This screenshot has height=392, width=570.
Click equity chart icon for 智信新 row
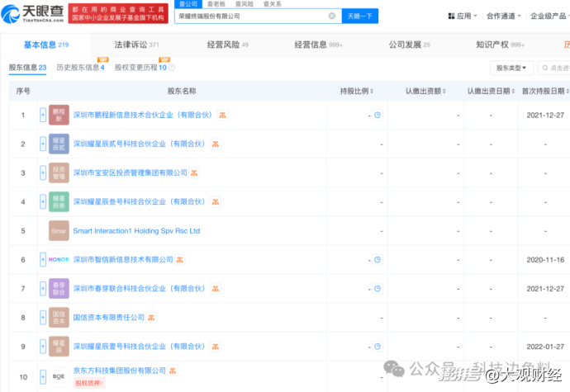[x=180, y=260]
